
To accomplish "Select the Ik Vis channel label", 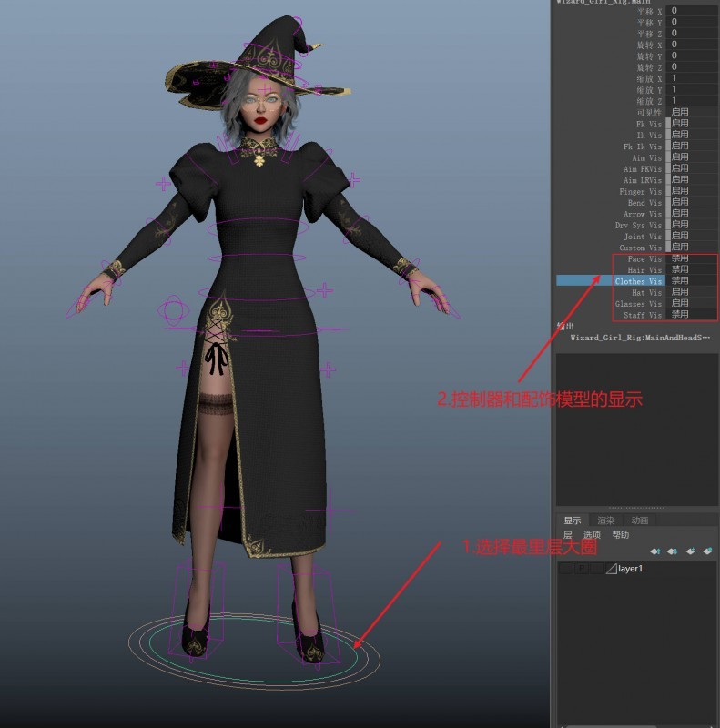I will point(649,135).
